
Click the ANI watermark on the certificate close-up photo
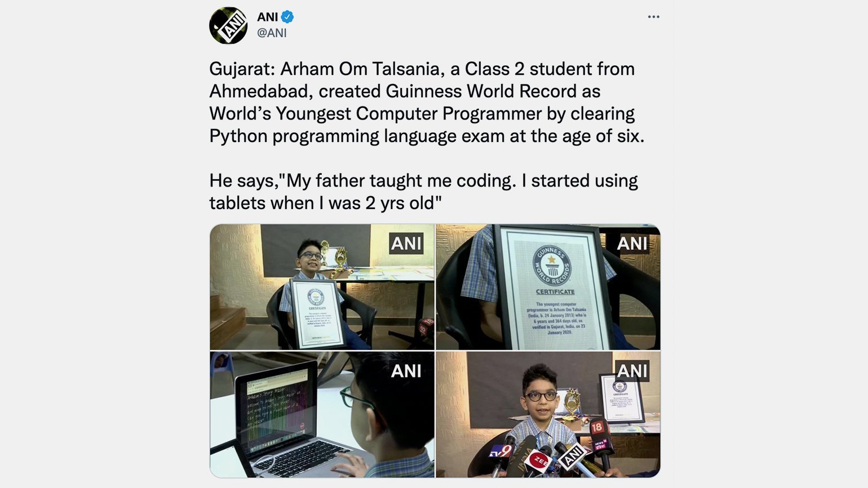(632, 243)
